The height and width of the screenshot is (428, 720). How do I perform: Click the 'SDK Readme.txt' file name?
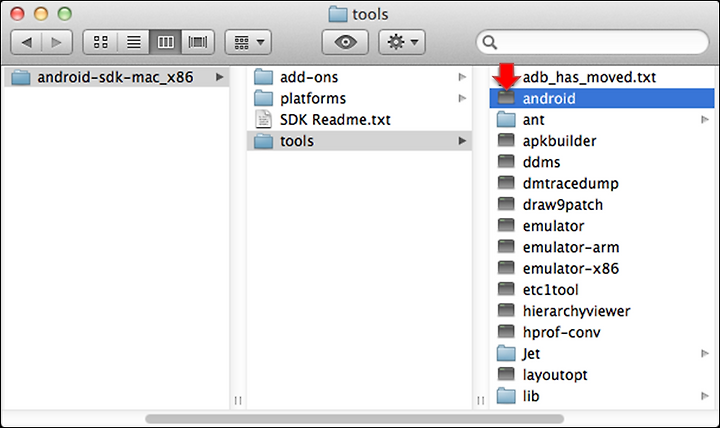point(335,120)
